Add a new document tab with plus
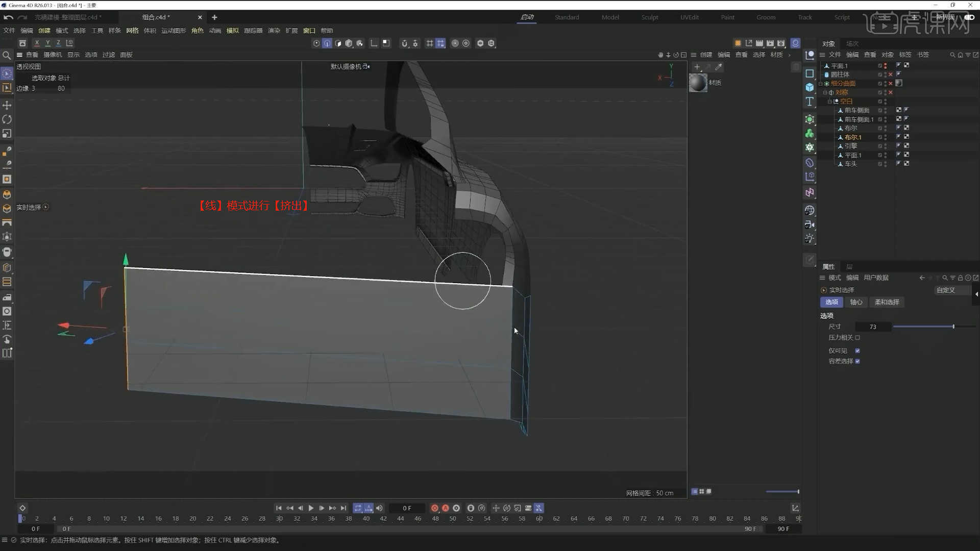 pyautogui.click(x=214, y=17)
